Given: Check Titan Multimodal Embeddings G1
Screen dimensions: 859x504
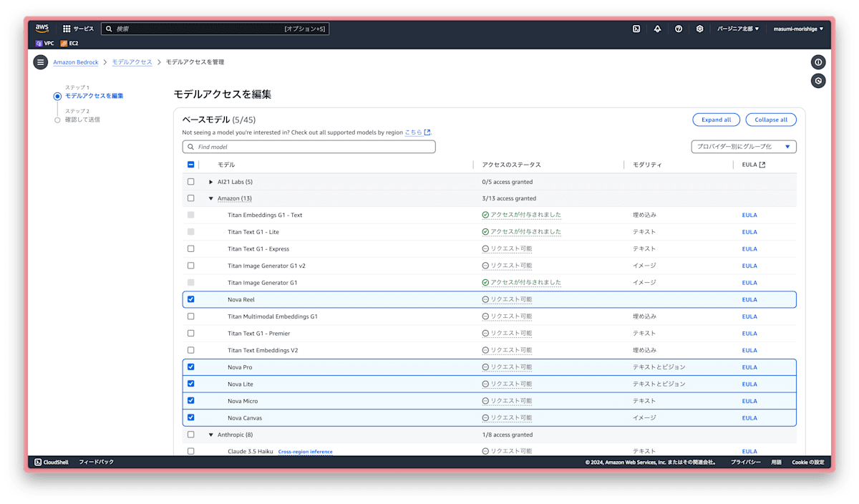Looking at the screenshot, I should coord(190,316).
